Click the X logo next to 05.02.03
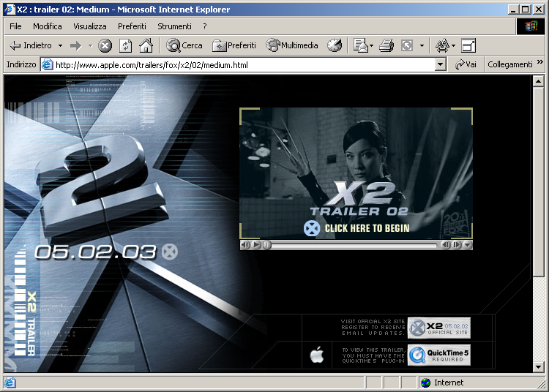 [x=170, y=252]
